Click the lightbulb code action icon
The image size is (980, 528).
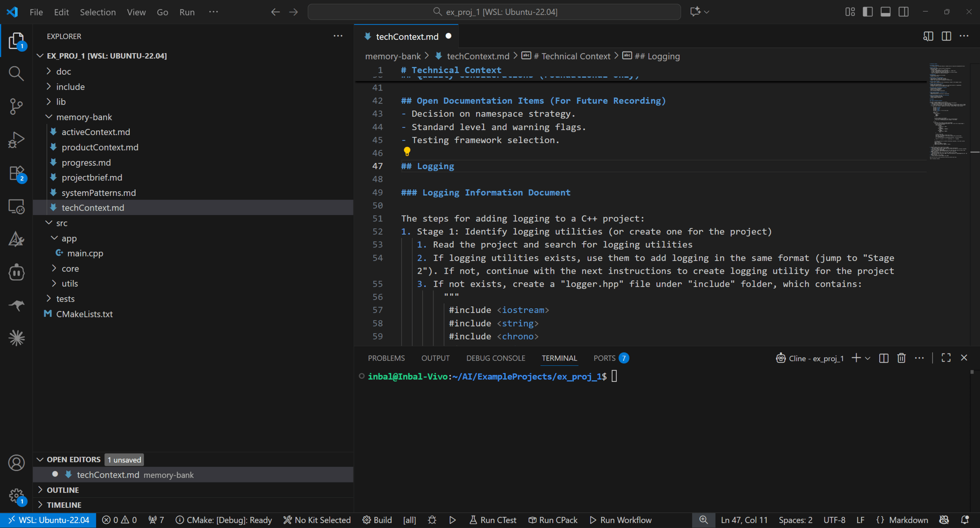coord(407,151)
